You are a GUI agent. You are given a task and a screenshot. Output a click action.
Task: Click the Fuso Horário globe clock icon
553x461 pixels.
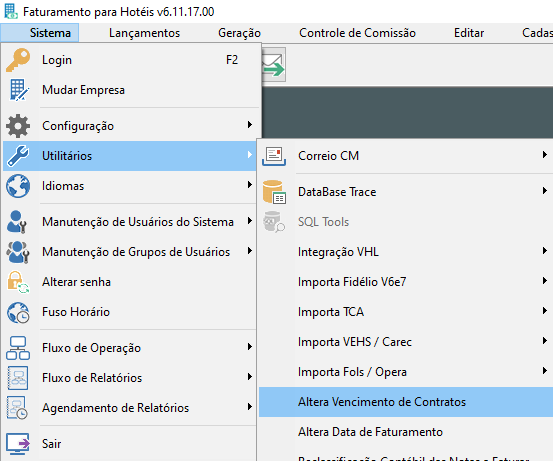pyautogui.click(x=18, y=312)
